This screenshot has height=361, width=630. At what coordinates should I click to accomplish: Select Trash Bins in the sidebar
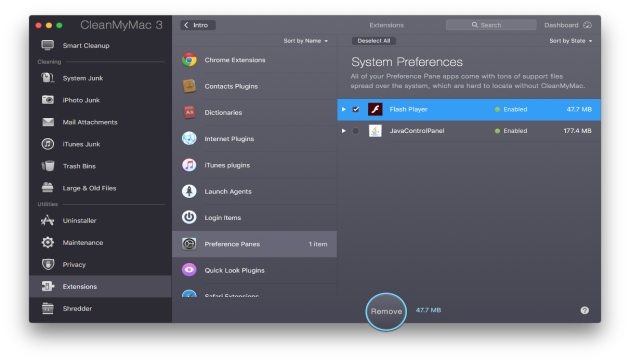tap(100, 166)
